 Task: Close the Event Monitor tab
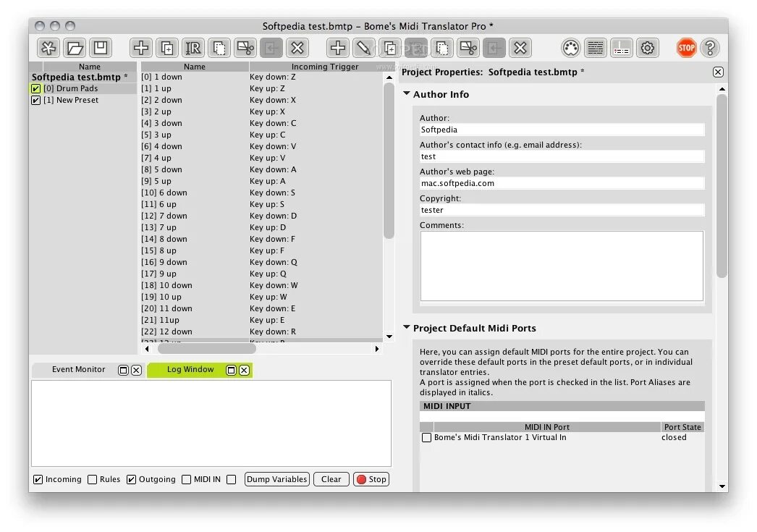tap(137, 371)
